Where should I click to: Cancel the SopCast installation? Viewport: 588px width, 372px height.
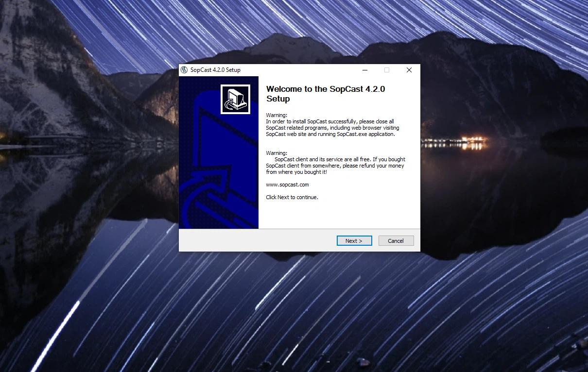pos(396,240)
